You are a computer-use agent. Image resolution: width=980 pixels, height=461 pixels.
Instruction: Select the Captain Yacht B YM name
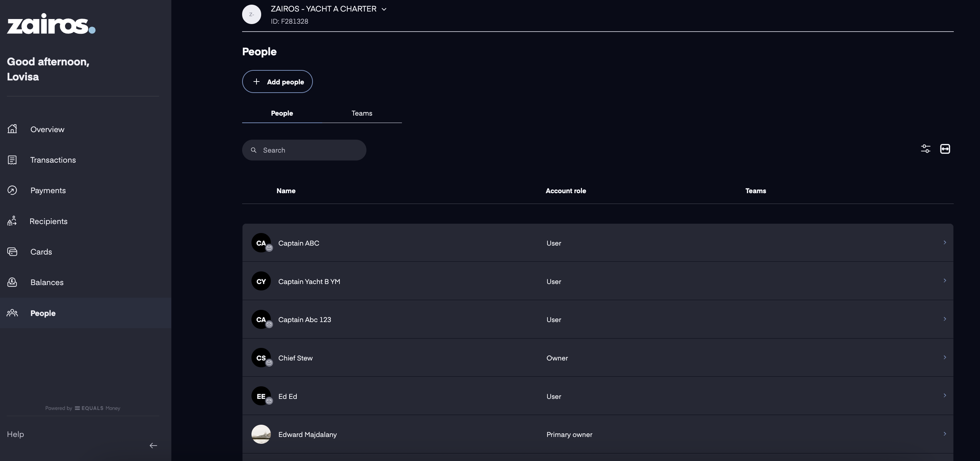point(309,281)
